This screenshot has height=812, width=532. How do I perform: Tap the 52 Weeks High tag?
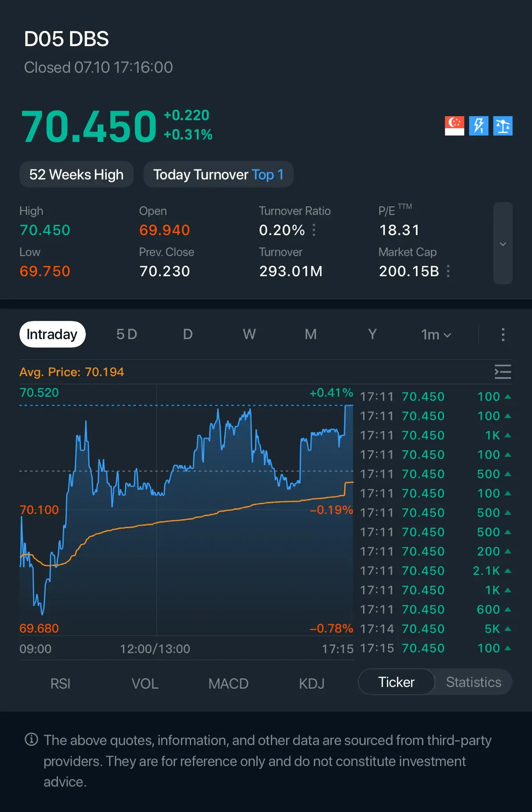pos(76,174)
